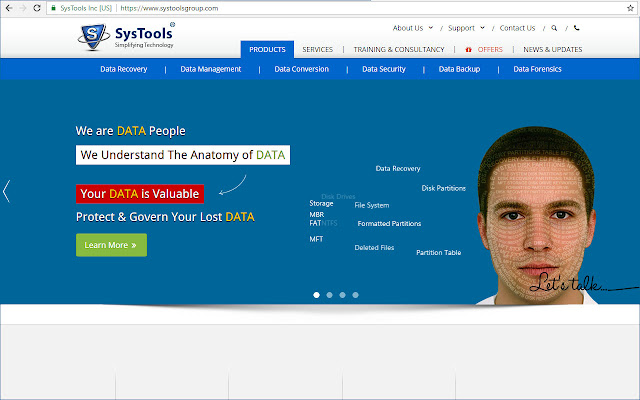Click the browser back arrow
Image resolution: width=640 pixels, height=400 pixels.
8,7
